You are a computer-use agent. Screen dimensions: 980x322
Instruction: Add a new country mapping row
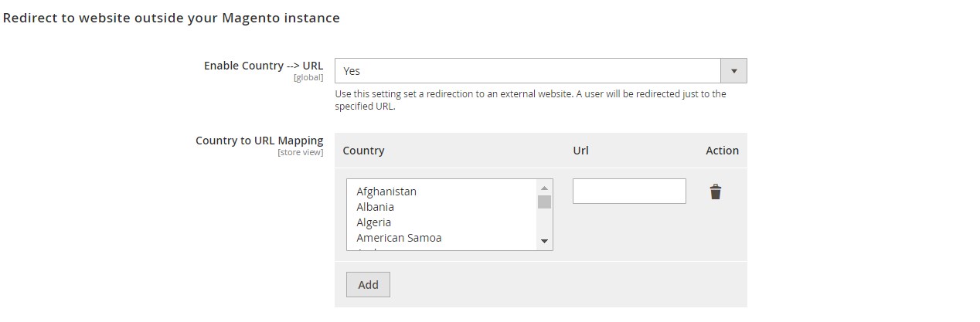(x=368, y=284)
